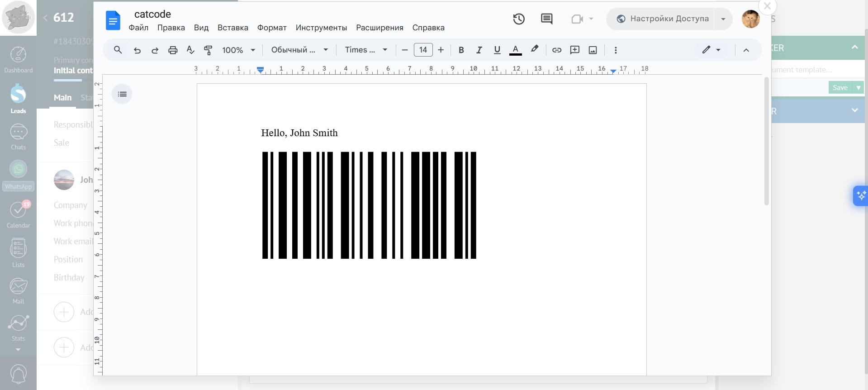The height and width of the screenshot is (390, 868).
Task: Click the print icon in toolbar
Action: point(173,50)
